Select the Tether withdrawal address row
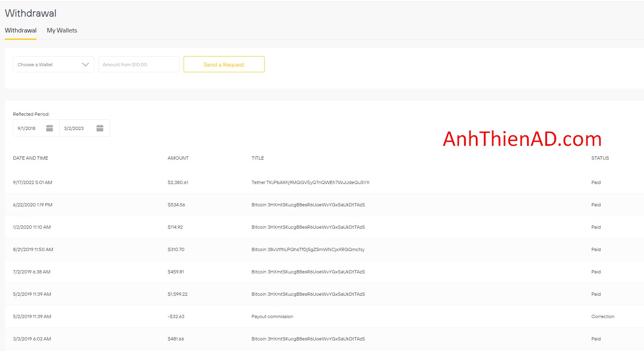Viewport: 644px width, 351px height. [310, 182]
